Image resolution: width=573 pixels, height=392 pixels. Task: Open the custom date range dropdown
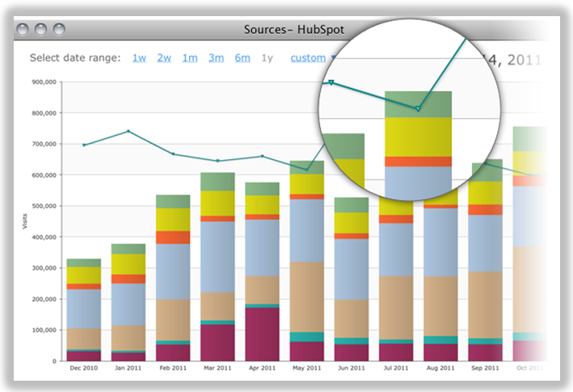coord(312,57)
